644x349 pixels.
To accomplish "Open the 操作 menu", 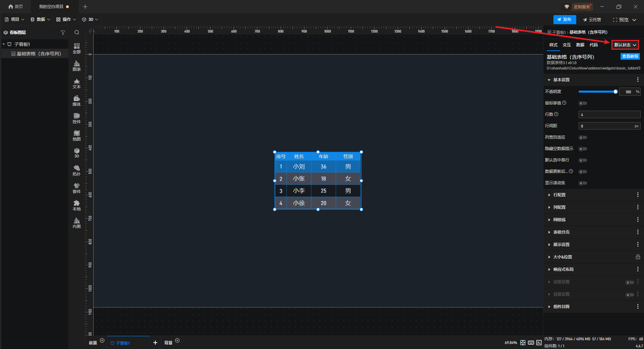I will [x=66, y=19].
